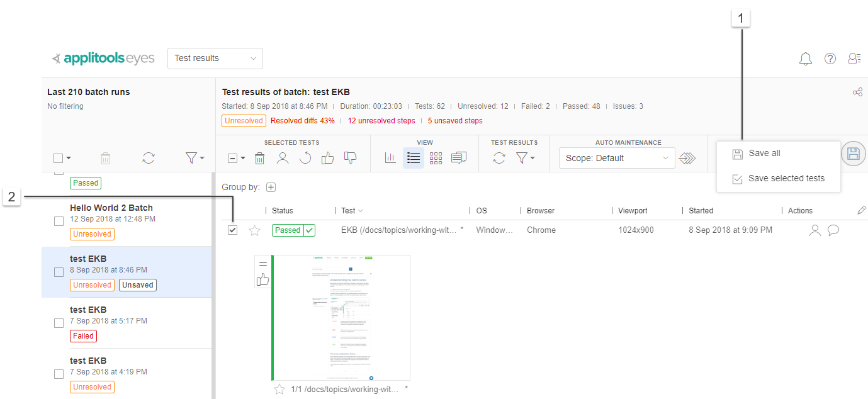The width and height of the screenshot is (868, 399).
Task: Open the help question mark icon
Action: click(x=830, y=59)
